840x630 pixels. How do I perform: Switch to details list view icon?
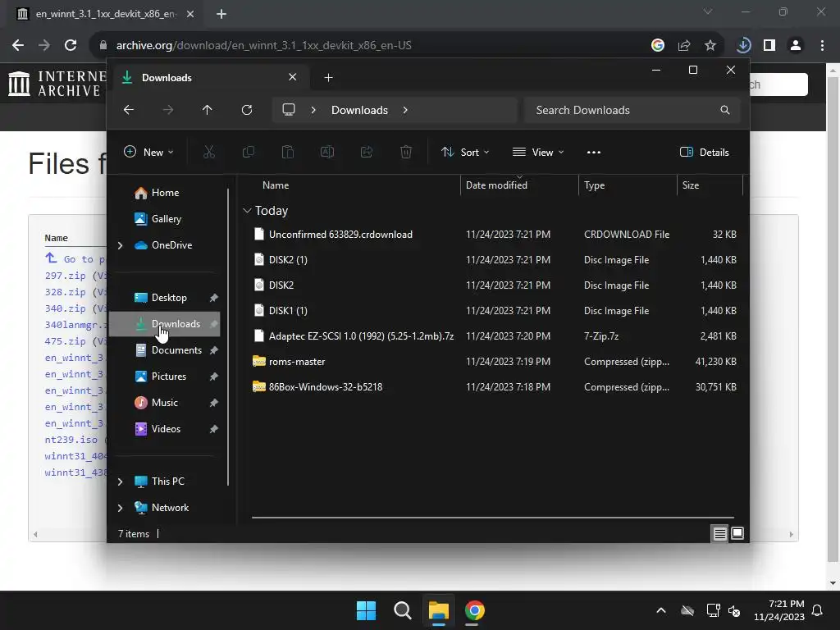point(719,533)
